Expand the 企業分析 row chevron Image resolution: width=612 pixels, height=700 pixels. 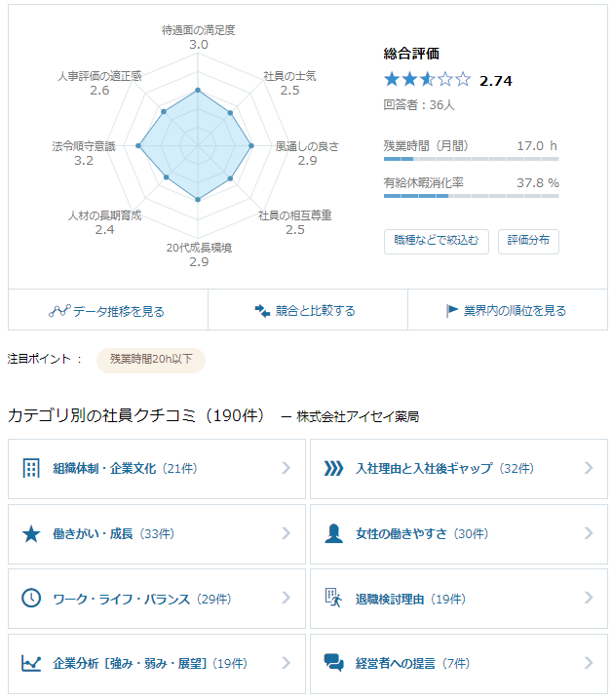click(287, 663)
